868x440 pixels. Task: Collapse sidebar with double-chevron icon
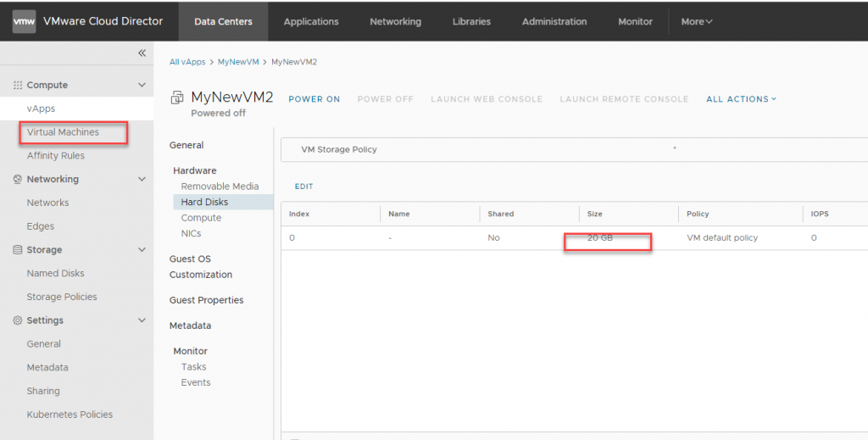coord(142,53)
